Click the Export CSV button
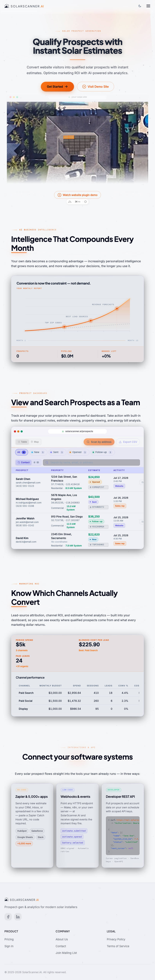The height and width of the screenshot is (980, 155). (x=128, y=442)
